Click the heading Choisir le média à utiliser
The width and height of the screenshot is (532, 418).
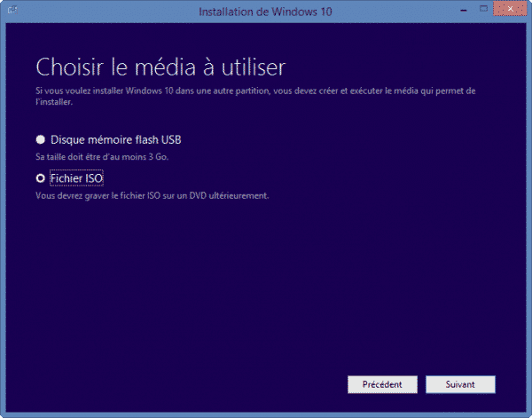click(x=160, y=67)
